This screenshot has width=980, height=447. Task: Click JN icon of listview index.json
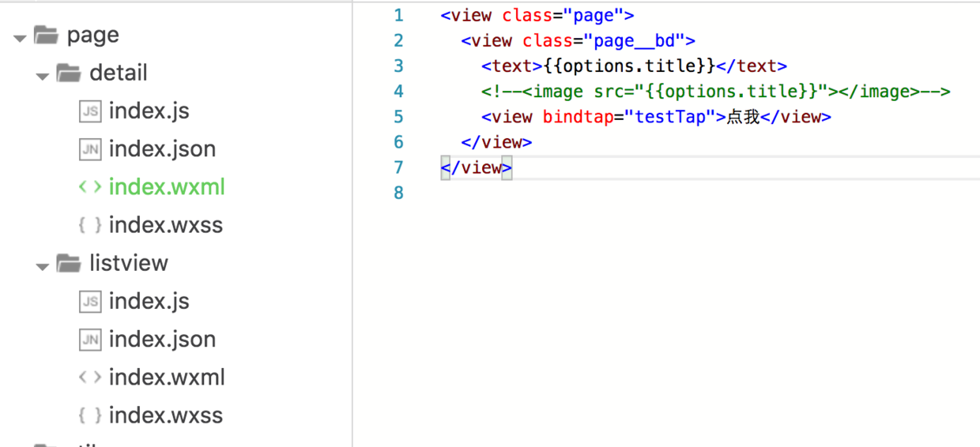click(90, 340)
